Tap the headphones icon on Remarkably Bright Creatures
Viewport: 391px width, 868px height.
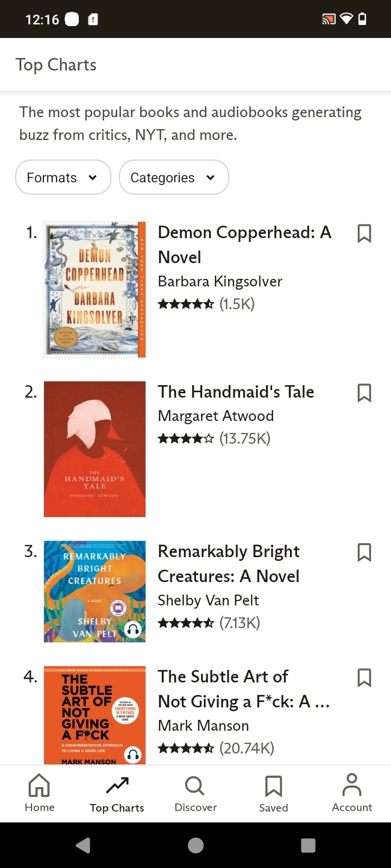133,629
